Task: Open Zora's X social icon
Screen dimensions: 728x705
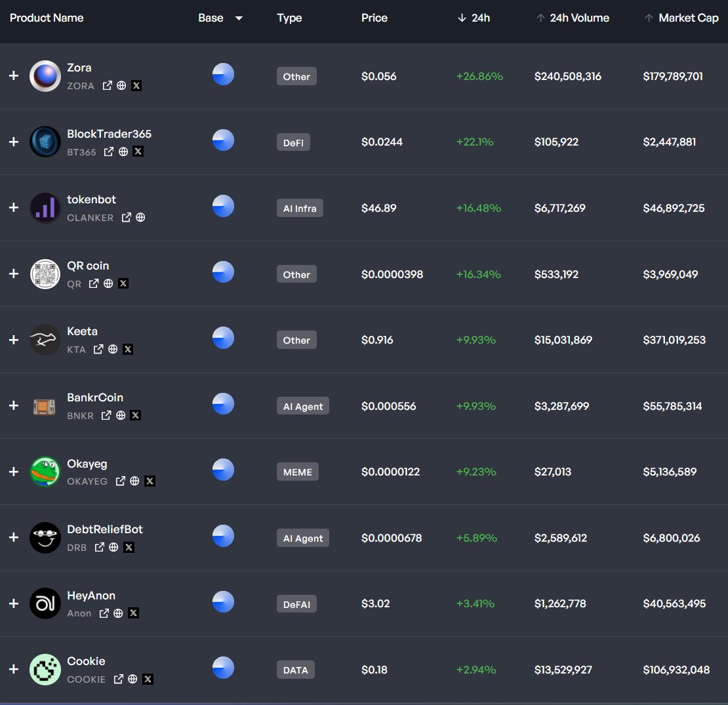Action: pyautogui.click(x=136, y=85)
